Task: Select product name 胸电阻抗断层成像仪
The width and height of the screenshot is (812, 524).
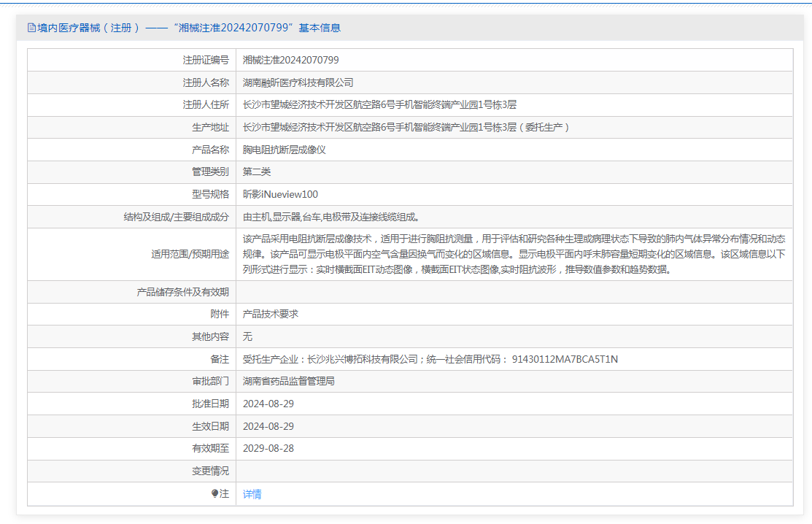Action: pyautogui.click(x=284, y=150)
